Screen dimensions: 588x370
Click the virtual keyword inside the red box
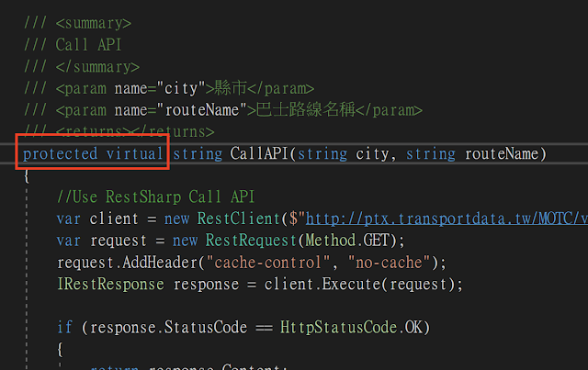[x=134, y=153]
